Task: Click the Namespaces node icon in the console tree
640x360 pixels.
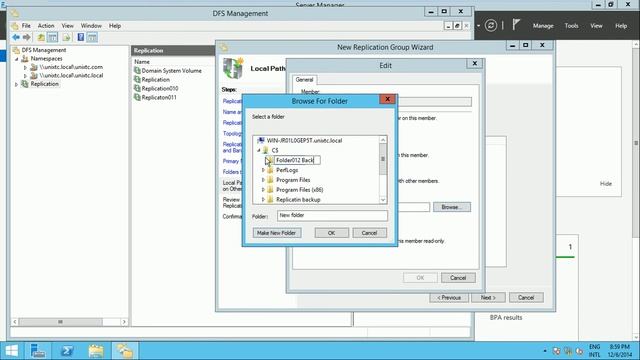Action: 25,59
